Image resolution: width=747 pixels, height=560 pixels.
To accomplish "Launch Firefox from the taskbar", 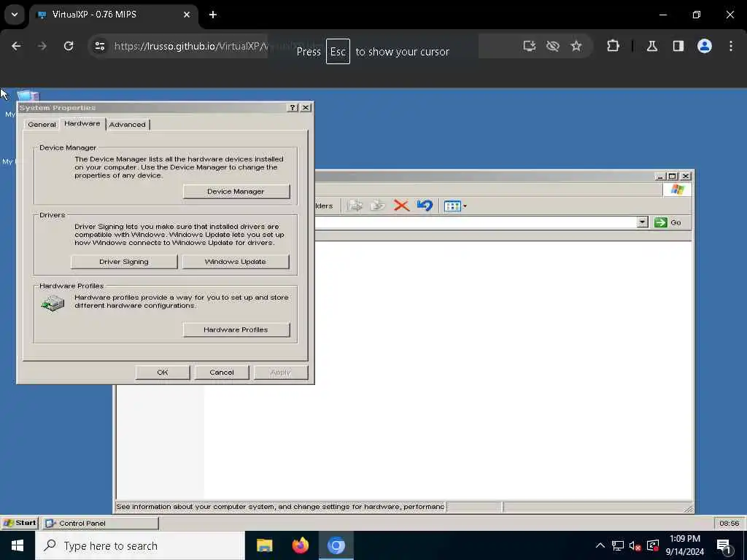I will pos(300,545).
